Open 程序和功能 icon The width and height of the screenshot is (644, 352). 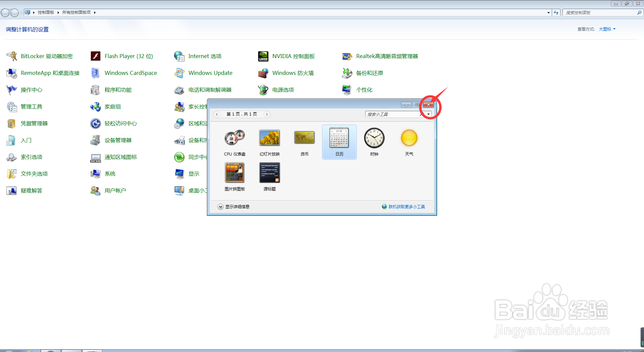96,90
